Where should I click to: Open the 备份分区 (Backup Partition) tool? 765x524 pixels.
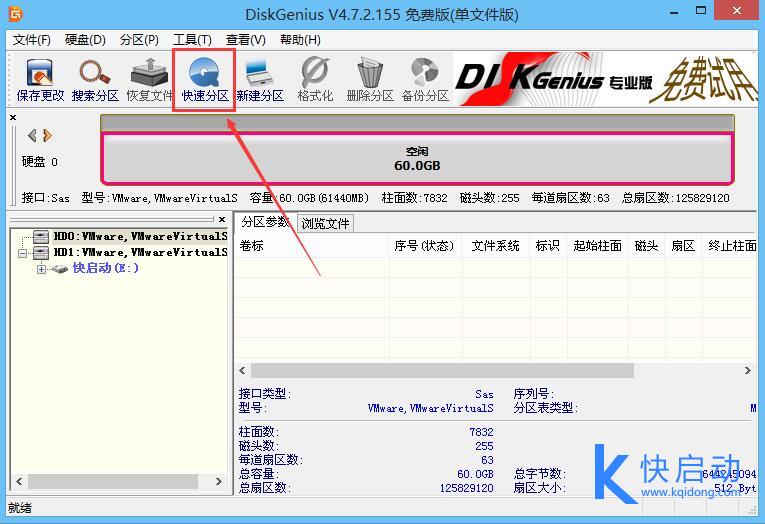click(x=425, y=80)
